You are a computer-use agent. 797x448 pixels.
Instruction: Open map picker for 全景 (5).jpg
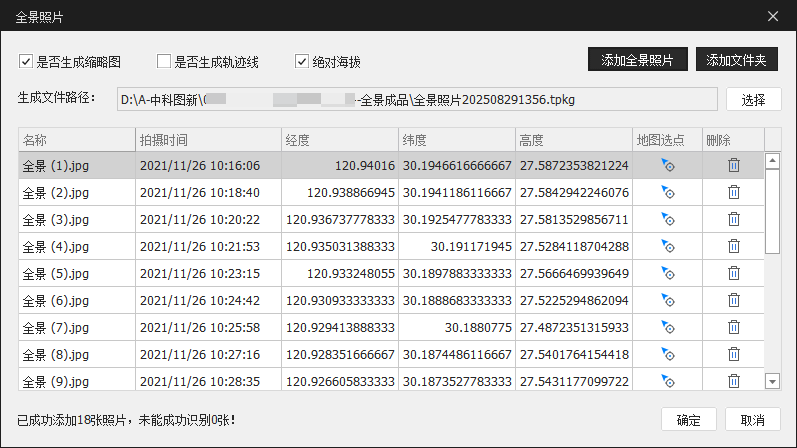tap(667, 274)
